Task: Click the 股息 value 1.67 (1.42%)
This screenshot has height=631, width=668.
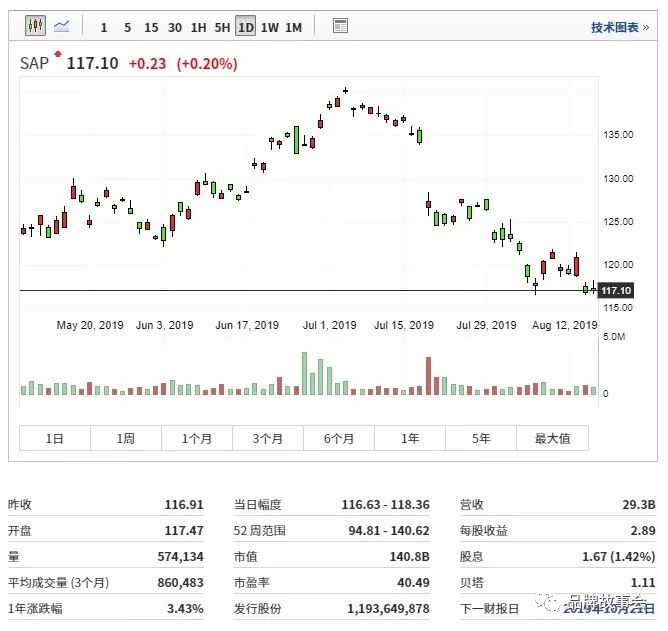Action: (x=619, y=556)
